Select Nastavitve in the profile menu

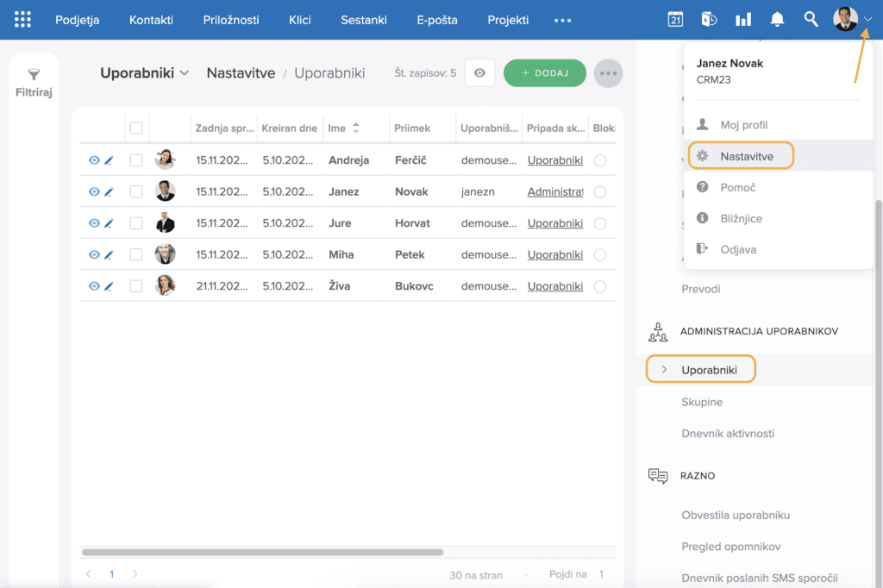pos(746,156)
